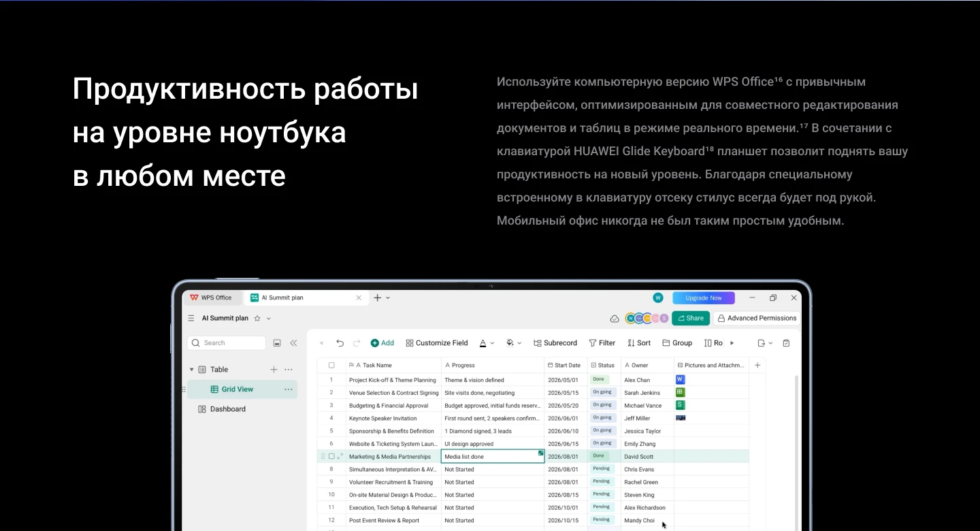The image size is (980, 531).
Task: Open the Group tool
Action: click(677, 343)
